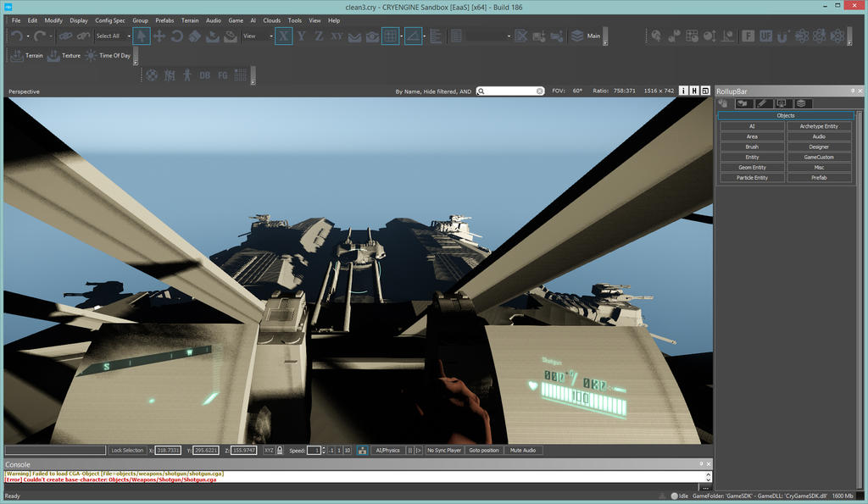Open the Clouds menu
Screen dimensions: 868x504
pyautogui.click(x=271, y=20)
